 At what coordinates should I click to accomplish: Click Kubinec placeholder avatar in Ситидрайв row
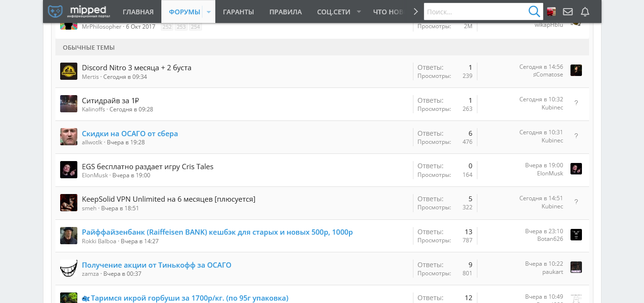(576, 103)
